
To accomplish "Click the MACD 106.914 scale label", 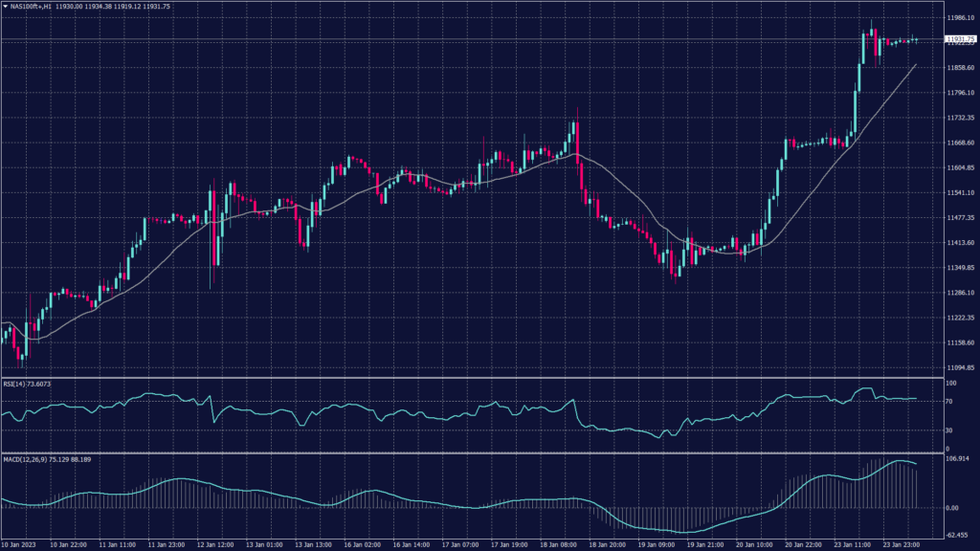I will click(x=957, y=458).
